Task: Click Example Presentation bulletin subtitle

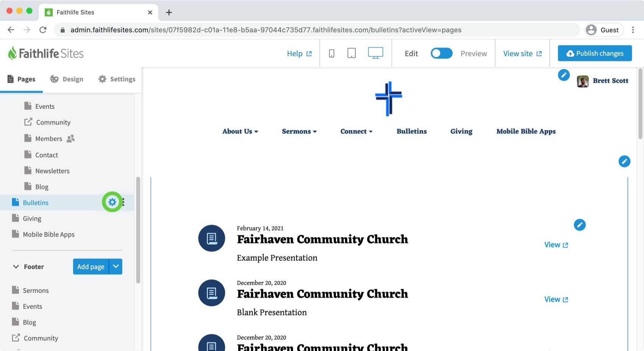Action: [x=277, y=258]
